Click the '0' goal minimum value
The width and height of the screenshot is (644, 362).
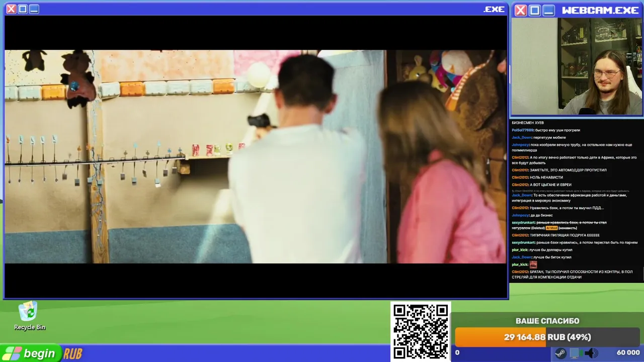[x=457, y=353]
